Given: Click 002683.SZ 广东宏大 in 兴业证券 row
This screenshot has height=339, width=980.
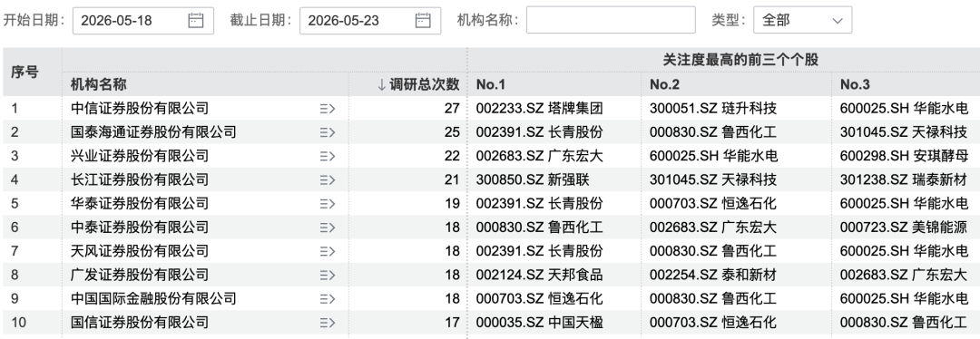Looking at the screenshot, I should pos(539,156).
